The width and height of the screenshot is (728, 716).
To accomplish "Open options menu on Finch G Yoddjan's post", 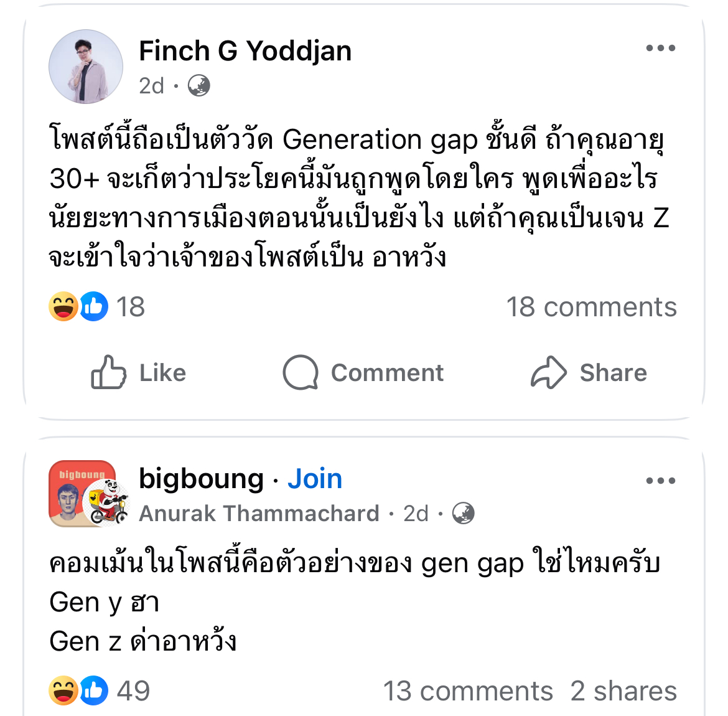I will [660, 49].
